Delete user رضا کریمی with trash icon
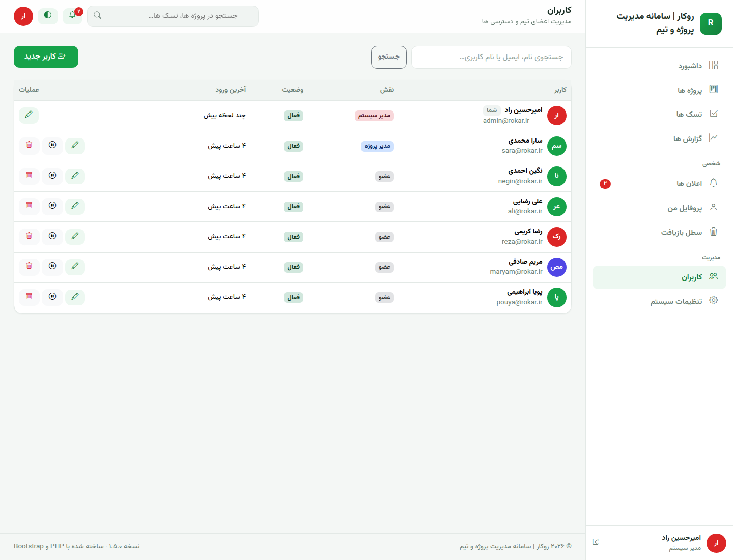This screenshot has width=733, height=560. (x=29, y=236)
